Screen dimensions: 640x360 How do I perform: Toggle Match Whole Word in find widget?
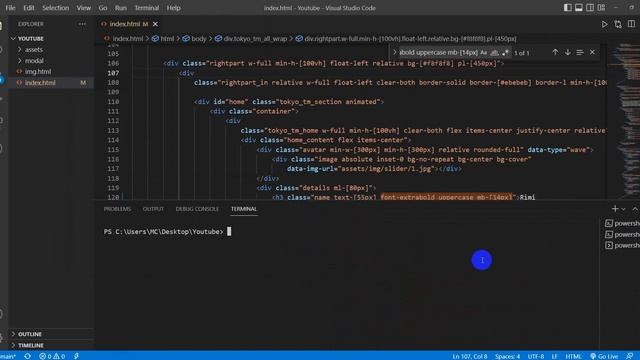coord(494,53)
